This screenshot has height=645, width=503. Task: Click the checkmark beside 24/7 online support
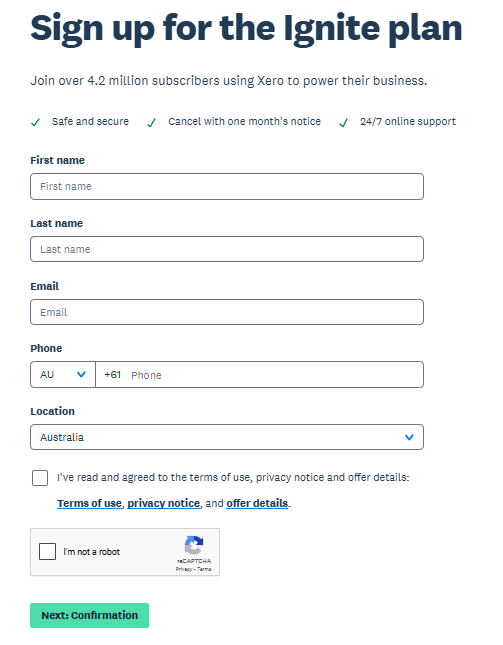coord(343,122)
